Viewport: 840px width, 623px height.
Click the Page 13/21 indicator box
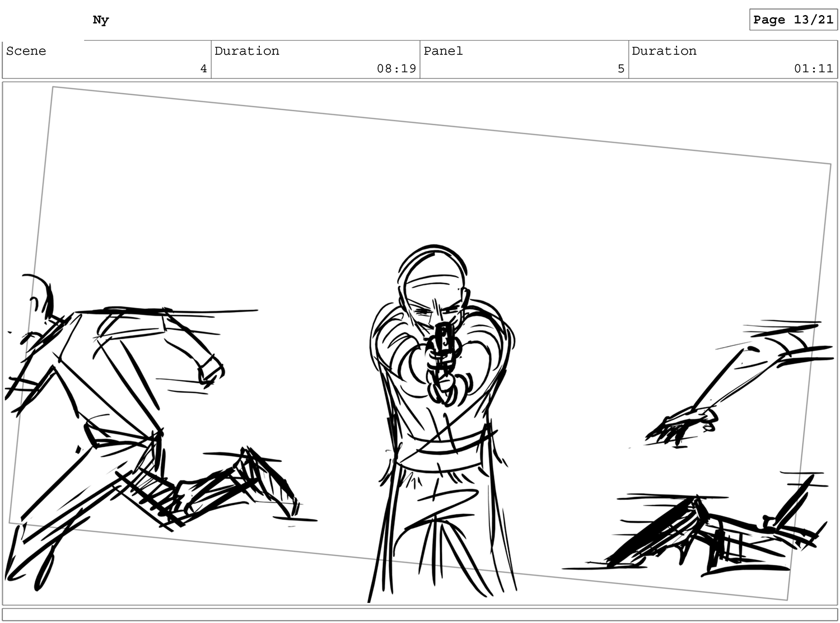[793, 20]
